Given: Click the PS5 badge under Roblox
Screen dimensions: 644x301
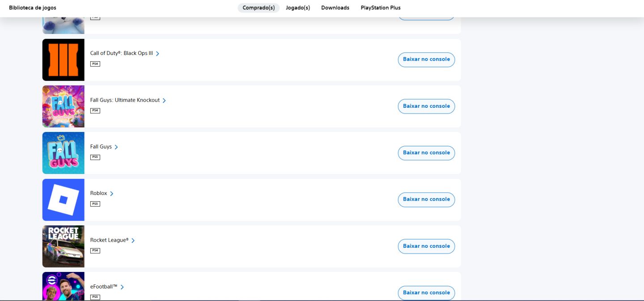Looking at the screenshot, I should [x=95, y=204].
